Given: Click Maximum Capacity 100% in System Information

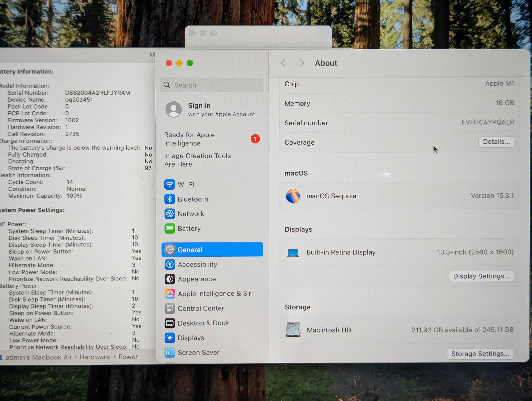Looking at the screenshot, I should point(74,196).
